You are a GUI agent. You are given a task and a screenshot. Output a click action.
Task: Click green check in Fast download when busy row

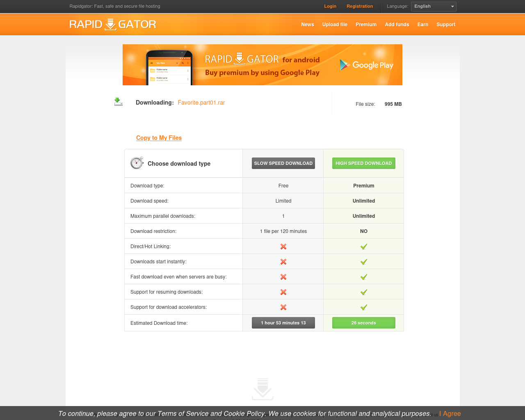(x=364, y=277)
